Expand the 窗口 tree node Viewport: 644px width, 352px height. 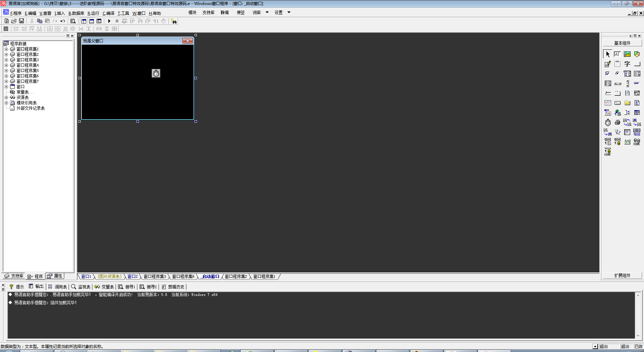point(6,87)
